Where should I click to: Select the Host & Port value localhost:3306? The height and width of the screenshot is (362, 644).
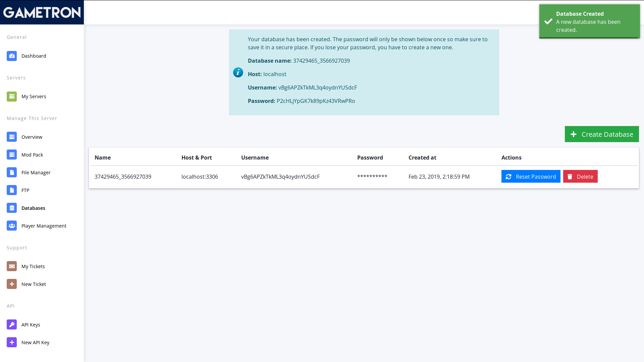[x=200, y=177]
